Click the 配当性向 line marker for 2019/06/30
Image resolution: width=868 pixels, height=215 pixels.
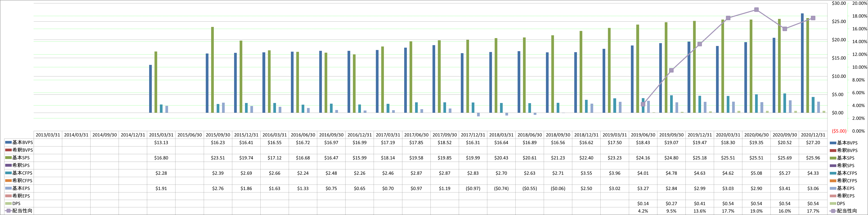click(643, 104)
